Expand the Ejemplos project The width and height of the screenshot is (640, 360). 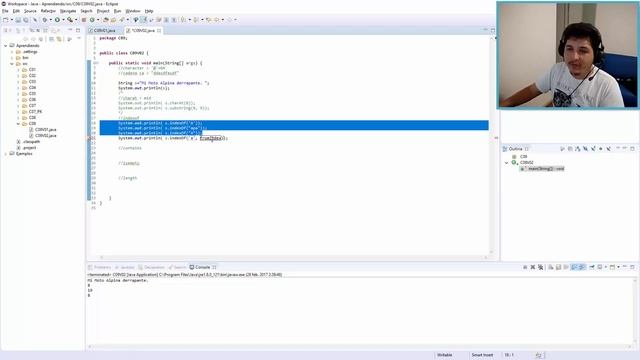[6, 153]
